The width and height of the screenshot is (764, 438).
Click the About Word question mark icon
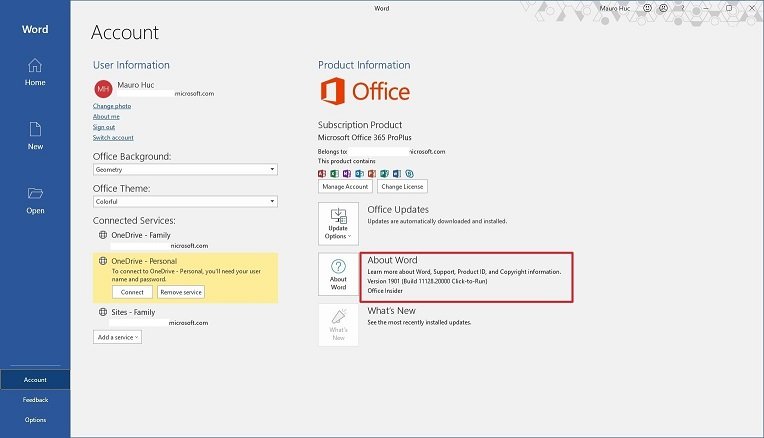(338, 267)
